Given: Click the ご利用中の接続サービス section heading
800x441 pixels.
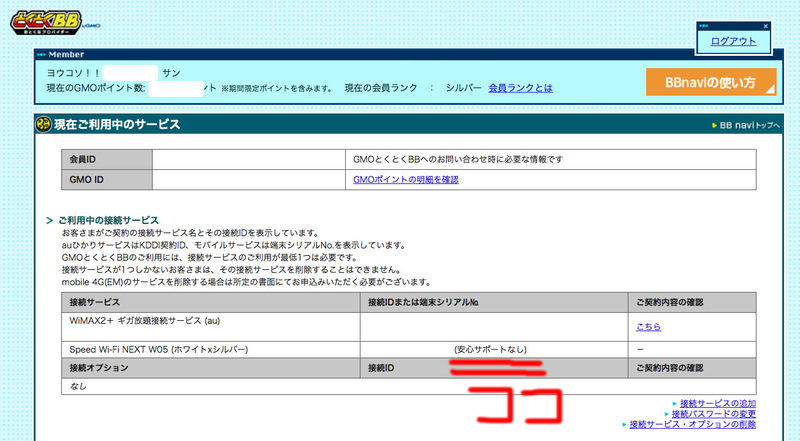Looking at the screenshot, I should click(x=108, y=220).
